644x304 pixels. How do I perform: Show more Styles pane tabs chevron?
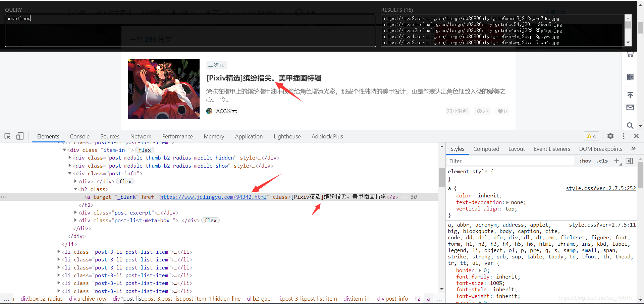pos(633,148)
